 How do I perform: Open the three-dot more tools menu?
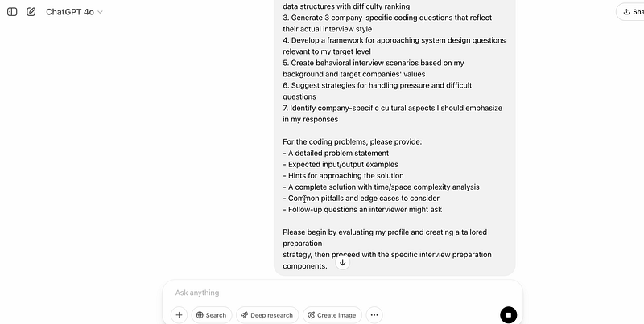coord(374,315)
